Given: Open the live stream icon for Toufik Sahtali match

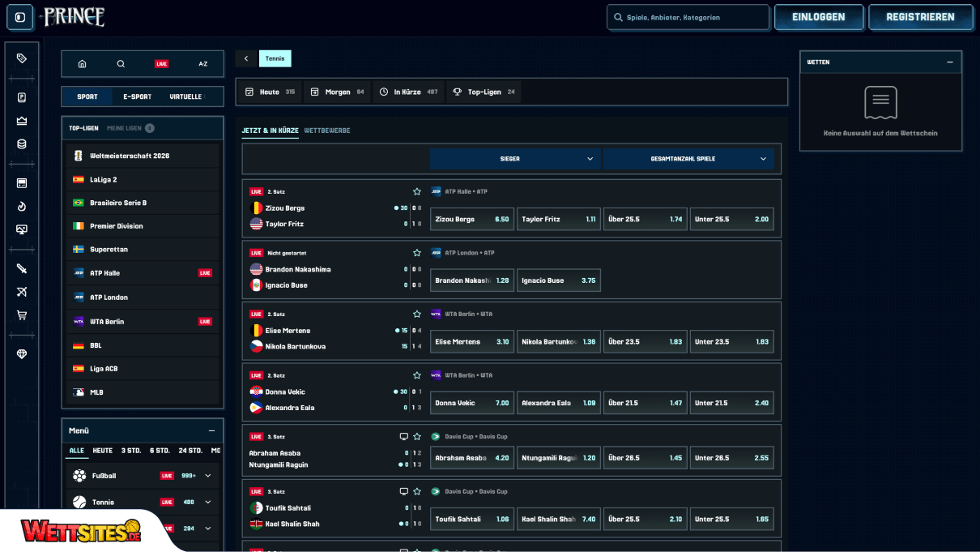Looking at the screenshot, I should (x=404, y=491).
